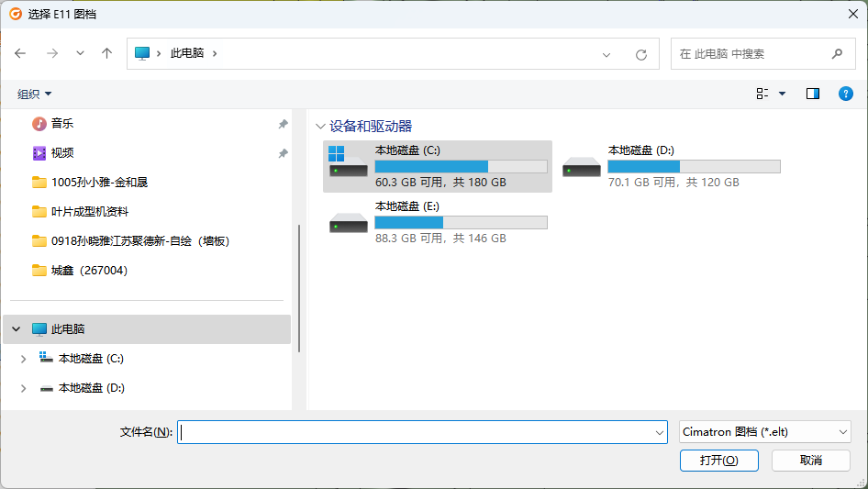Expand 本地磁盘 (C:) in the tree
This screenshot has width=868, height=489.
pyautogui.click(x=23, y=359)
